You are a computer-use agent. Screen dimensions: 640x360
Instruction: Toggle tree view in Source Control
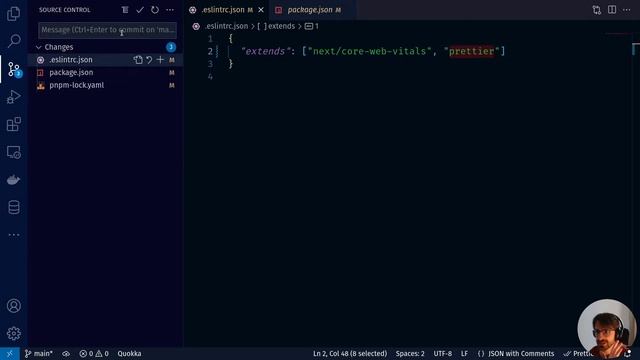(125, 10)
